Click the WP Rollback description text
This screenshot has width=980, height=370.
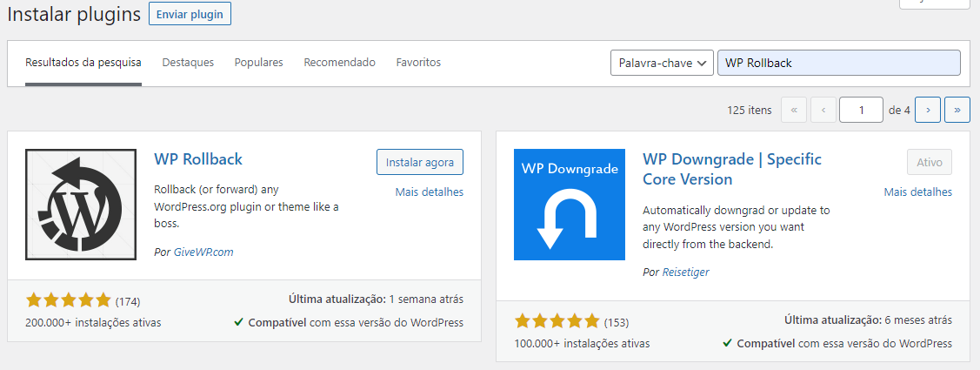click(x=247, y=206)
